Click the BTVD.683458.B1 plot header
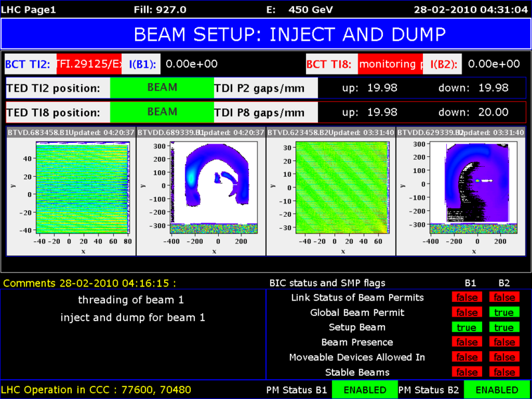Viewport: 532px width, 399px height. coord(71,132)
